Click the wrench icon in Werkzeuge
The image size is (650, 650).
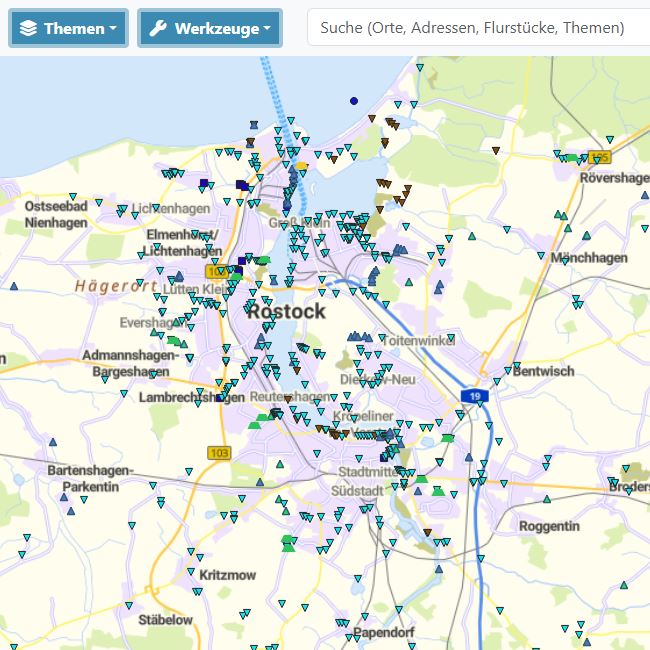(158, 28)
